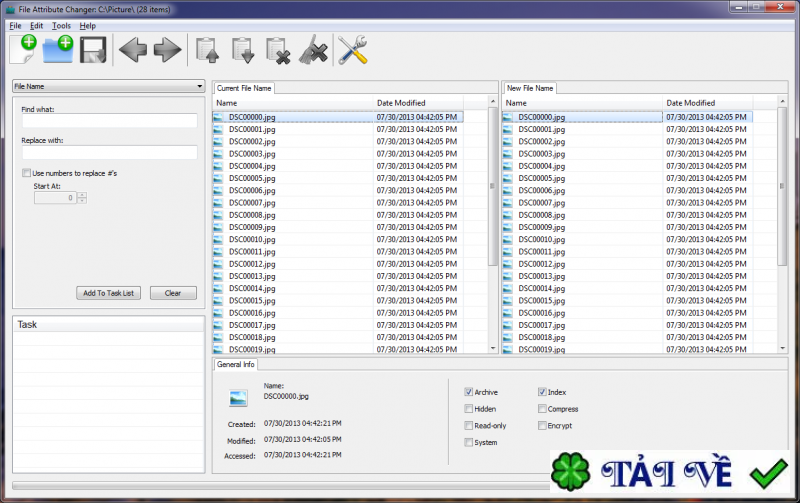Toggle the Hidden checkbox

tap(468, 409)
